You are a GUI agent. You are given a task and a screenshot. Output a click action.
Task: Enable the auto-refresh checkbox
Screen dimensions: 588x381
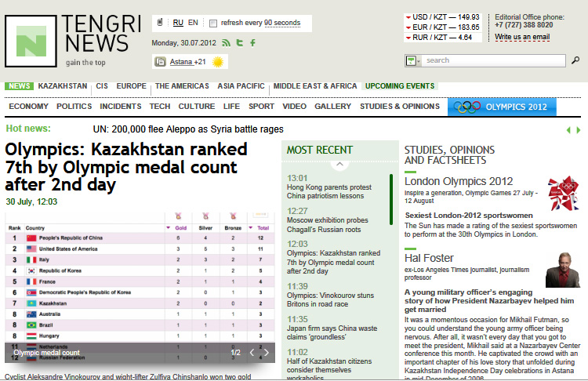click(x=213, y=24)
